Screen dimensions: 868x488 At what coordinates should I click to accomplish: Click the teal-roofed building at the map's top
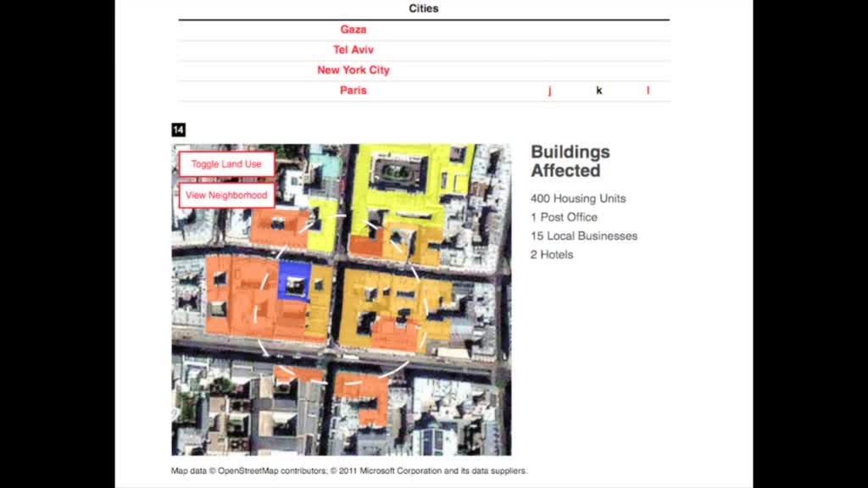(x=324, y=163)
